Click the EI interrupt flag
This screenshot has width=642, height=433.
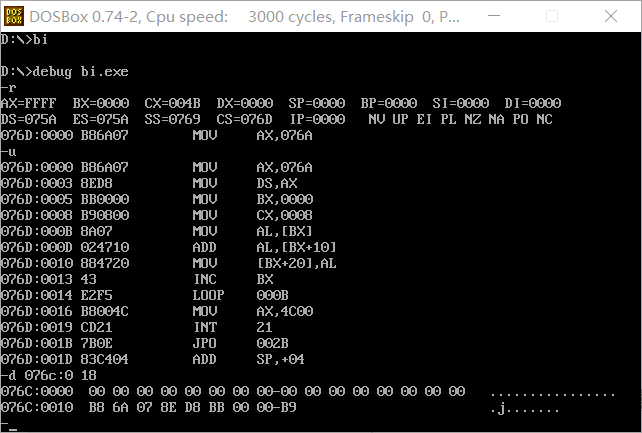coord(424,119)
